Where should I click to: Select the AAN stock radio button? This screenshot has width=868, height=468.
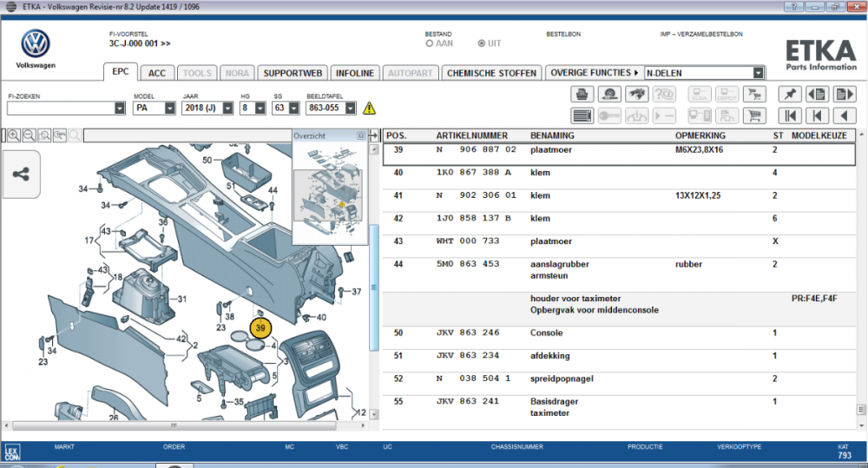pyautogui.click(x=430, y=43)
